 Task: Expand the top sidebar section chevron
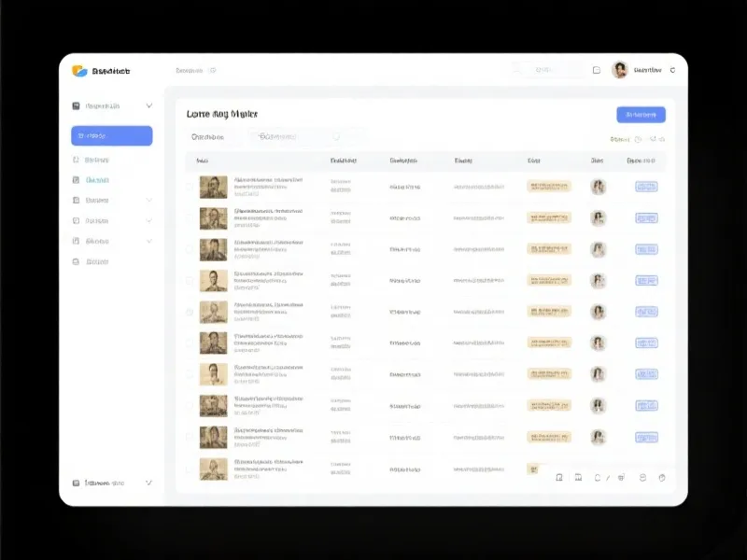[x=149, y=106]
